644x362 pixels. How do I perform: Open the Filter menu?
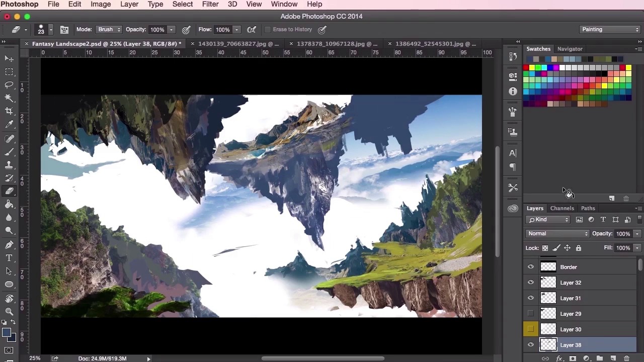(x=210, y=4)
